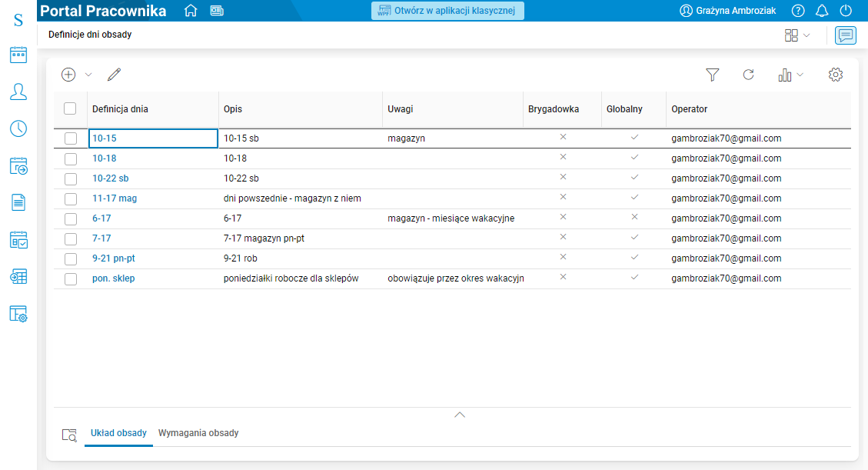
Task: Open the 6-17 definition link
Action: (x=101, y=218)
